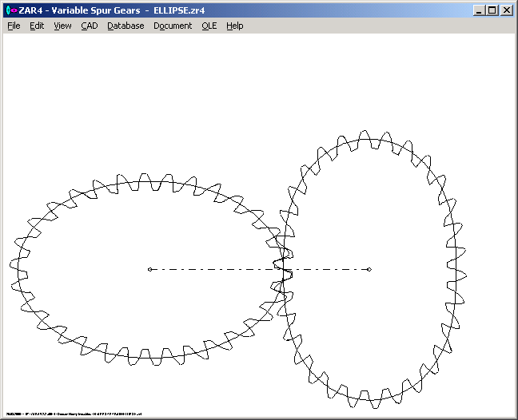
Task: Maximize the ZAR4 window
Action: coord(492,10)
